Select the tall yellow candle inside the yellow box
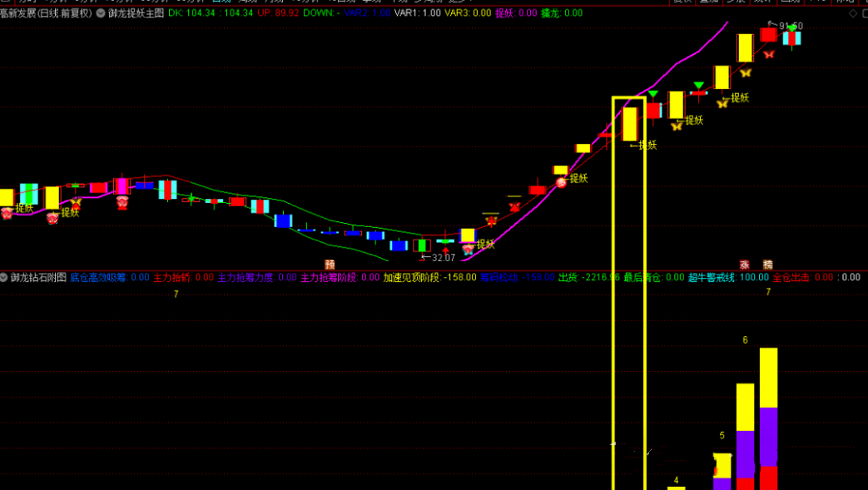 (x=629, y=124)
